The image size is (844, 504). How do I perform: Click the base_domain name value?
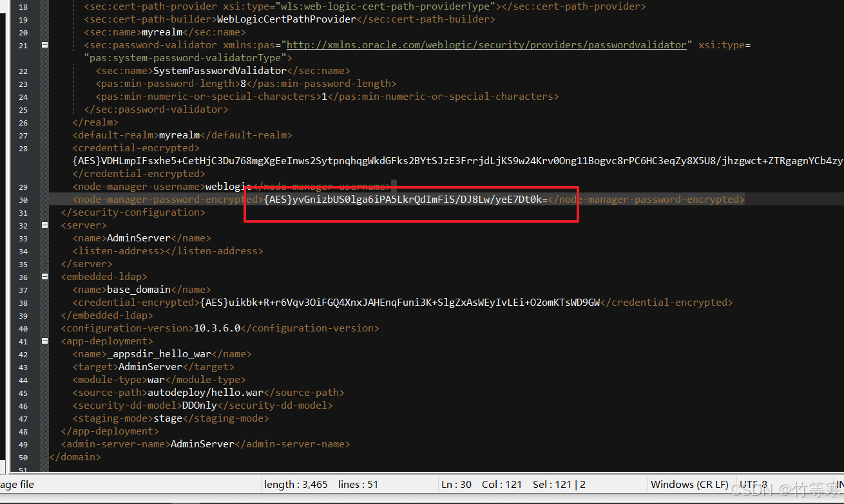point(139,290)
